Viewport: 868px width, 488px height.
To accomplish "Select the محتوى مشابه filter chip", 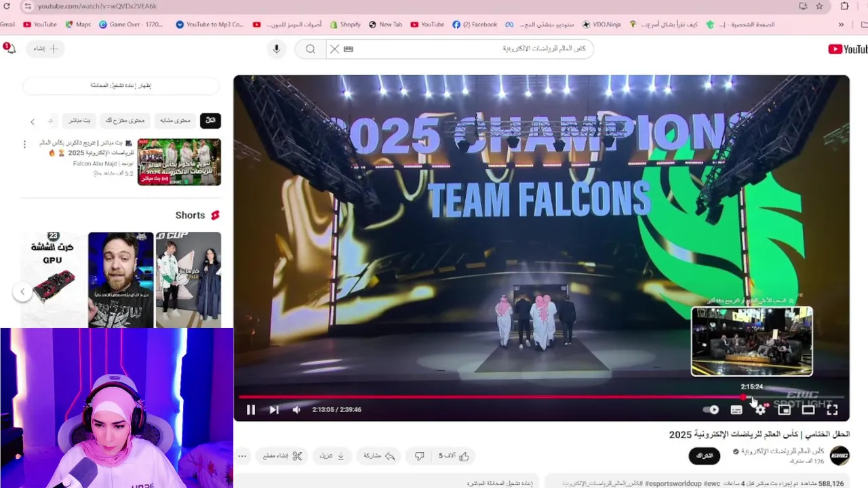I will coord(176,121).
